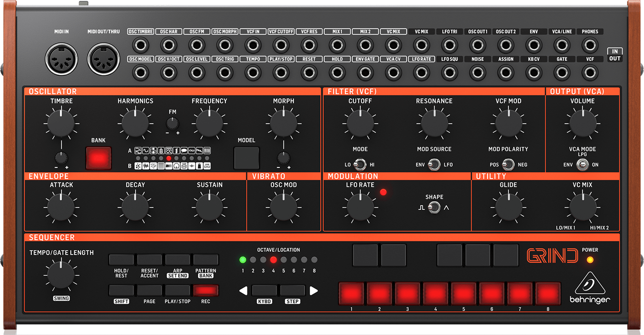This screenshot has width=644, height=335.
Task: Click the PHONES output jack
Action: click(590, 45)
